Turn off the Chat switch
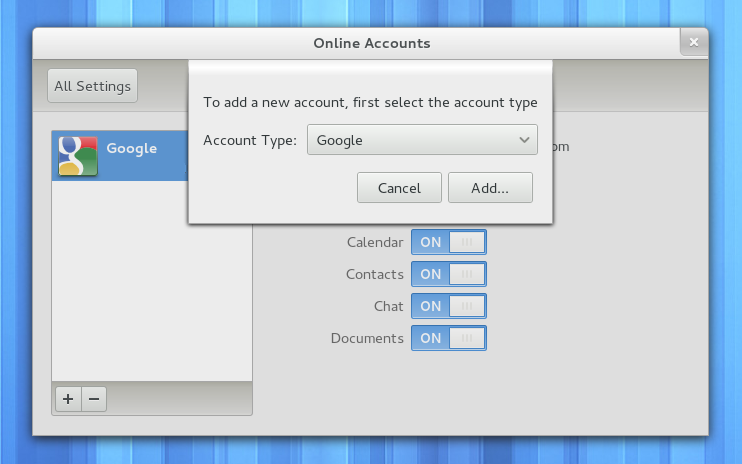The width and height of the screenshot is (742, 464). point(449,306)
